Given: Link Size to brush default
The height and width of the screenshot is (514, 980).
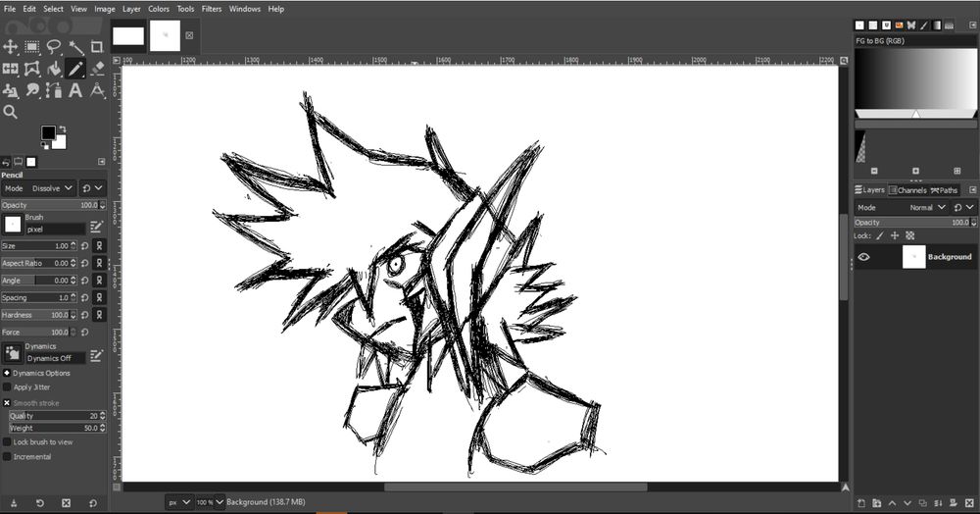Looking at the screenshot, I should point(99,246).
